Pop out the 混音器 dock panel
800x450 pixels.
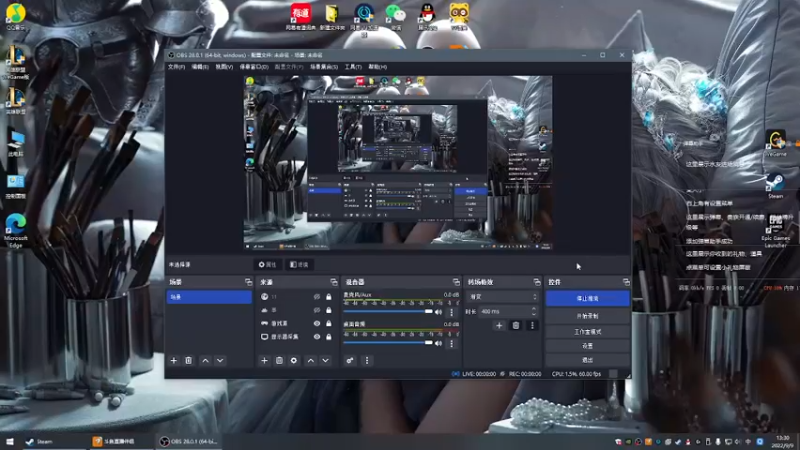tap(456, 282)
